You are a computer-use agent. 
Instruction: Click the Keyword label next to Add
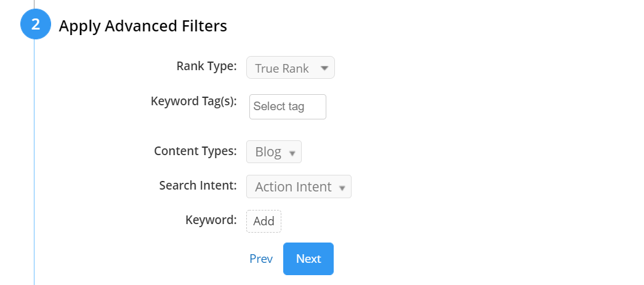pos(211,220)
